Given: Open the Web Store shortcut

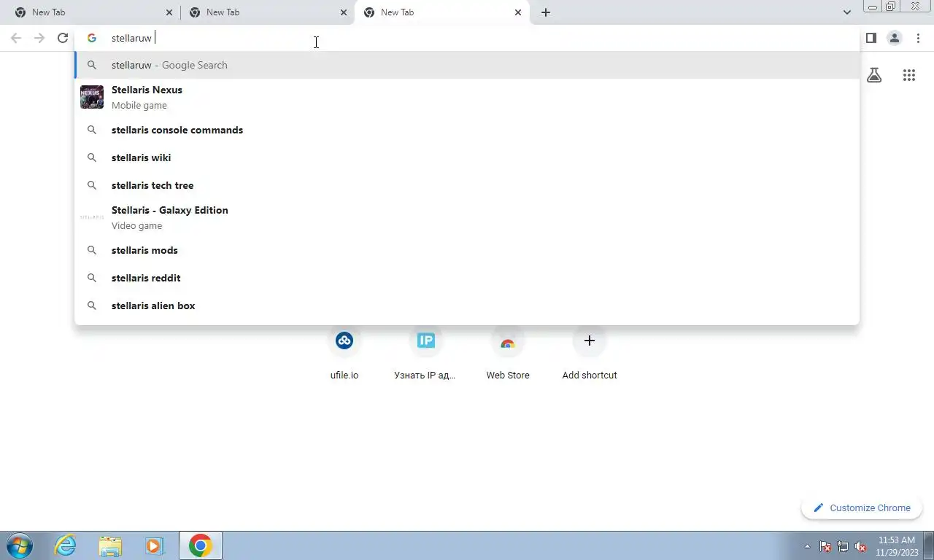Looking at the screenshot, I should 508,354.
